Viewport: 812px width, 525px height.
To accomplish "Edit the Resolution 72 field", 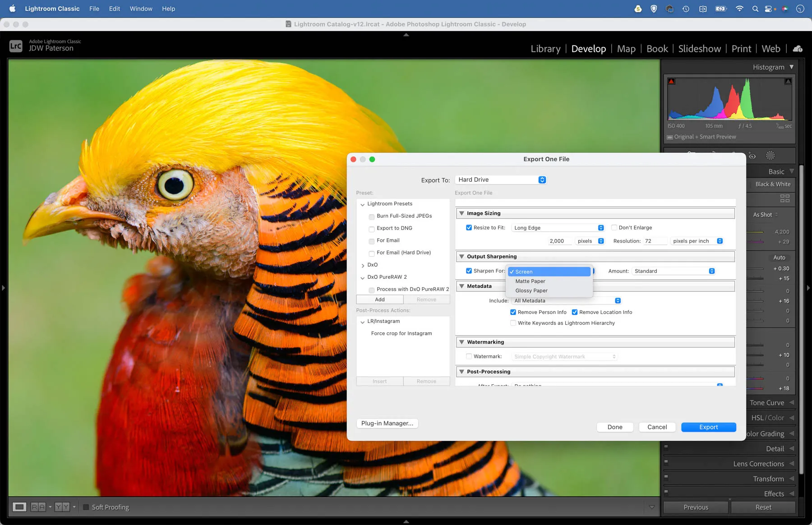I will [x=655, y=241].
